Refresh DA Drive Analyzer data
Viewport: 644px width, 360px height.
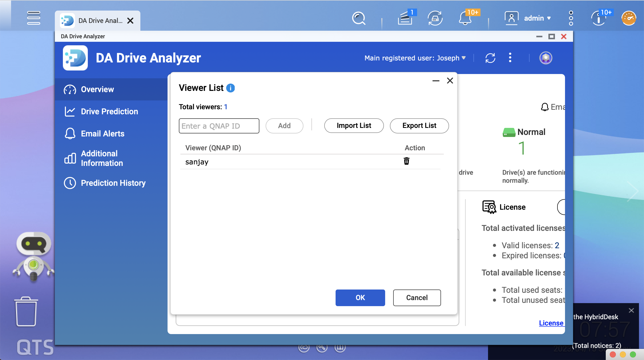[490, 58]
